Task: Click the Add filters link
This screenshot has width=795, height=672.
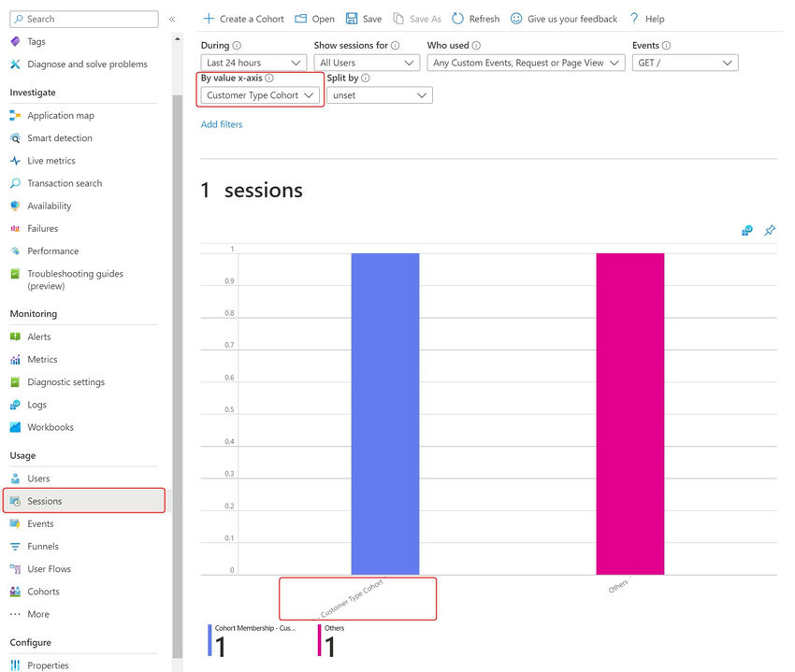Action: pyautogui.click(x=222, y=124)
